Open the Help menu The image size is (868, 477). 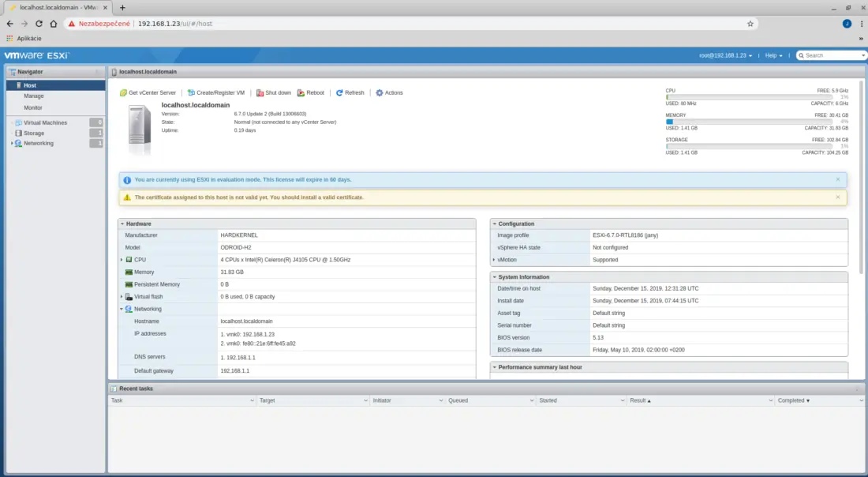pos(773,55)
